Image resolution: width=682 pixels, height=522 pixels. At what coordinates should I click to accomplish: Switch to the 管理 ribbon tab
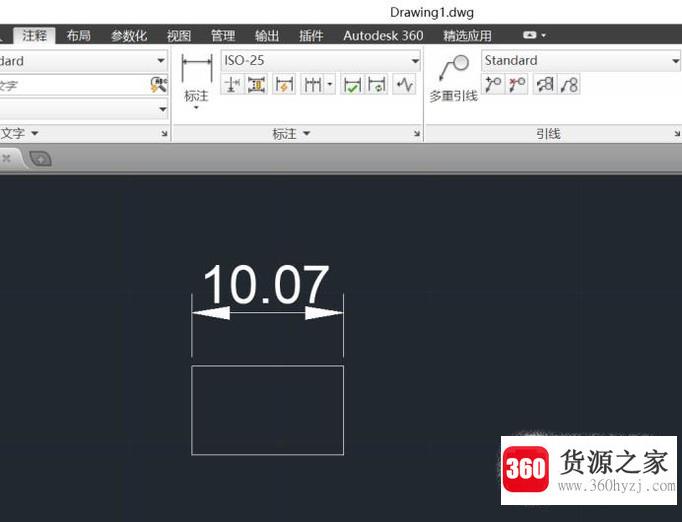click(x=223, y=36)
